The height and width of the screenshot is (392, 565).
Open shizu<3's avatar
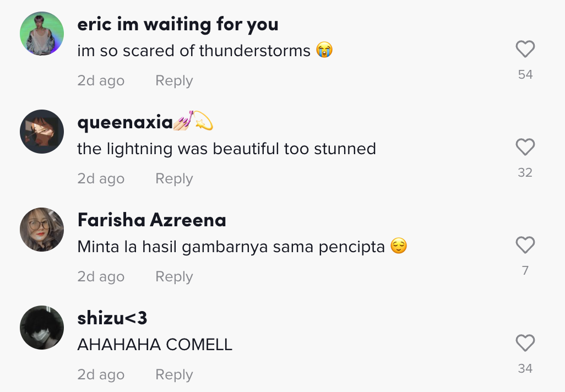click(42, 328)
